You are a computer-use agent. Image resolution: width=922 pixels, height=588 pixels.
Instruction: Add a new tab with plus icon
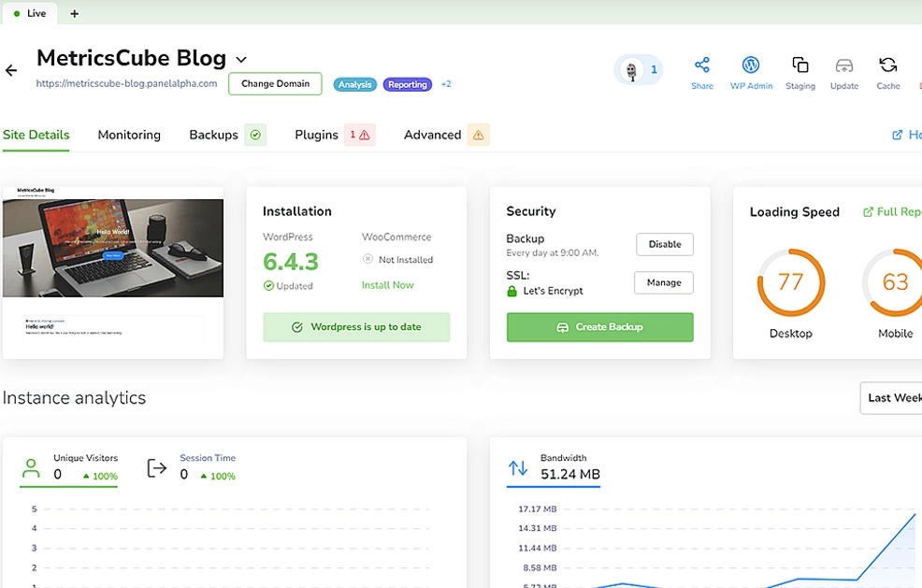[74, 13]
